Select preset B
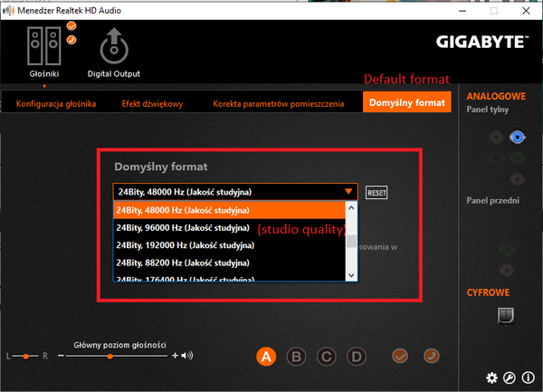The image size is (543, 392). [x=297, y=357]
